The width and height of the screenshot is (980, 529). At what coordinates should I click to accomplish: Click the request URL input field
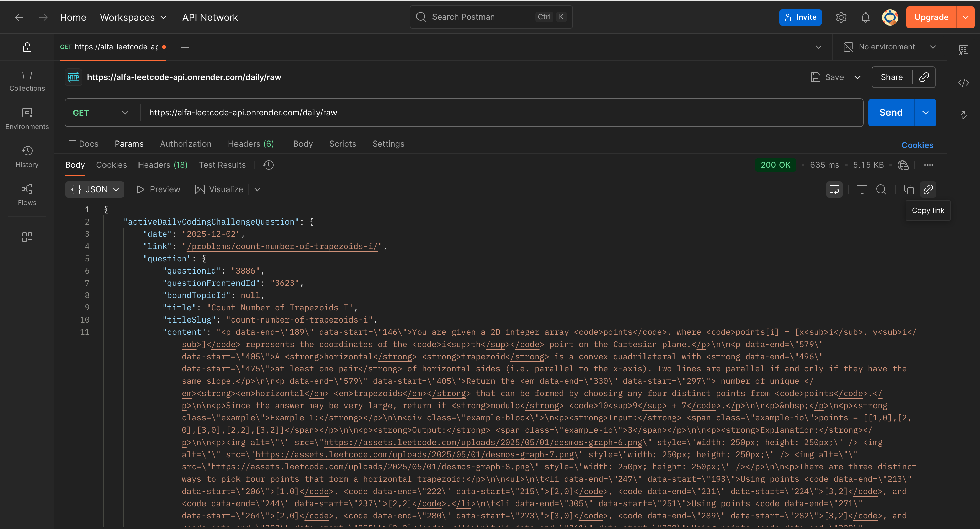[494, 113]
